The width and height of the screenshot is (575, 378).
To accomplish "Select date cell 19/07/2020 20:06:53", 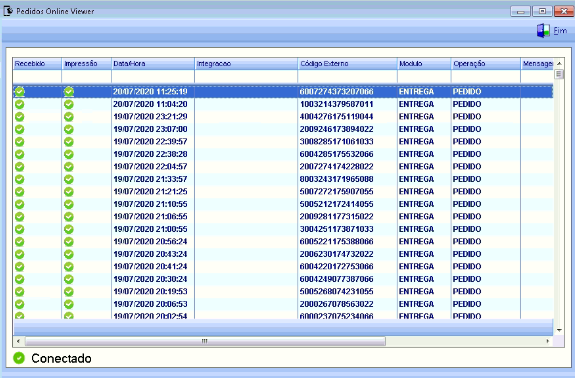I will click(150, 304).
